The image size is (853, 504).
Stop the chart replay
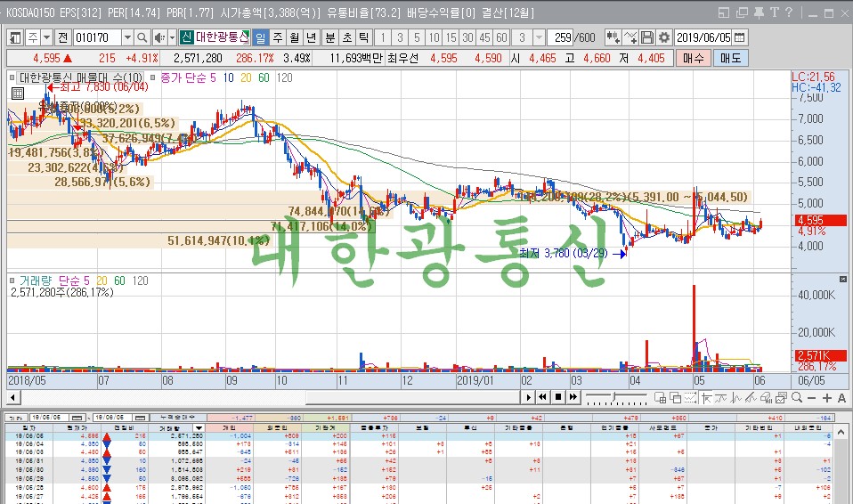(558, 397)
